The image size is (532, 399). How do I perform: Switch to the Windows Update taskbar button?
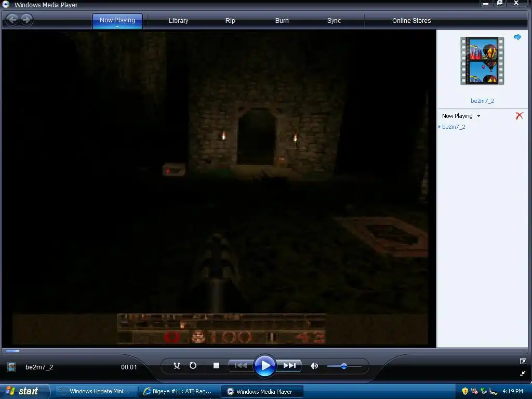(95, 391)
